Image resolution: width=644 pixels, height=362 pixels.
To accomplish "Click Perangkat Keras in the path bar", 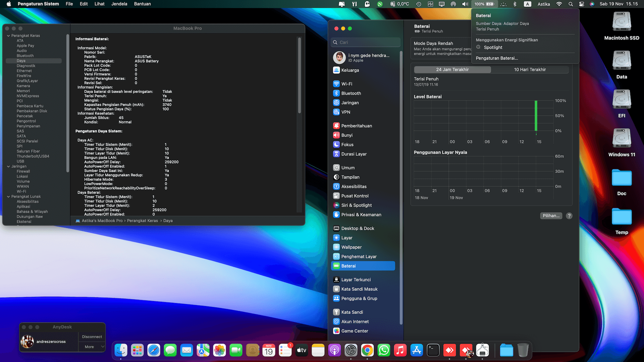I will click(142, 221).
